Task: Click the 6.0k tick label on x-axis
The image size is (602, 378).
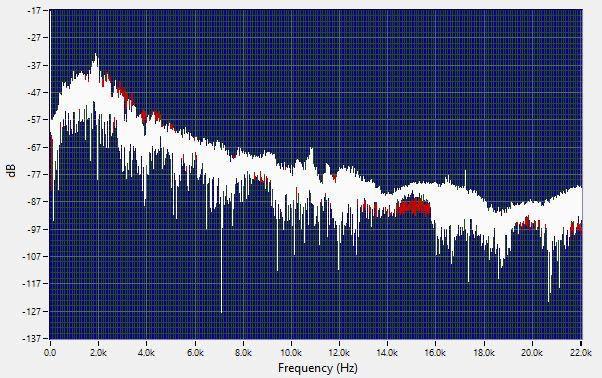Action: (x=195, y=352)
